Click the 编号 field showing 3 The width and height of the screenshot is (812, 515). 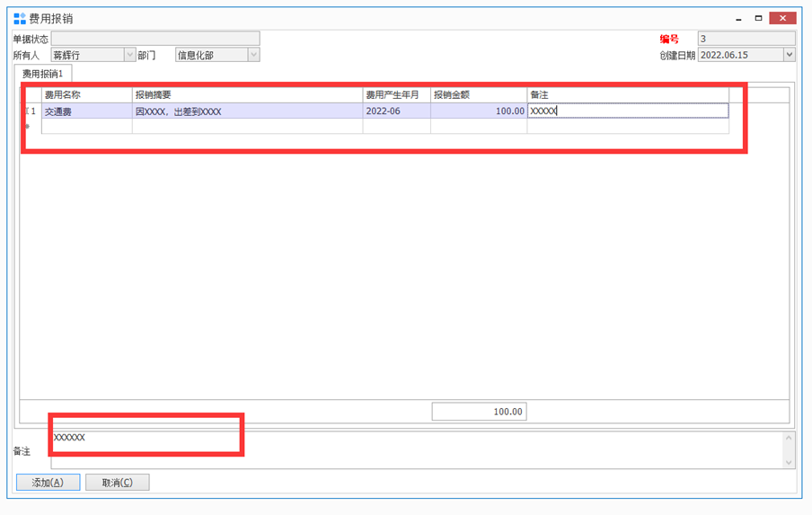746,39
